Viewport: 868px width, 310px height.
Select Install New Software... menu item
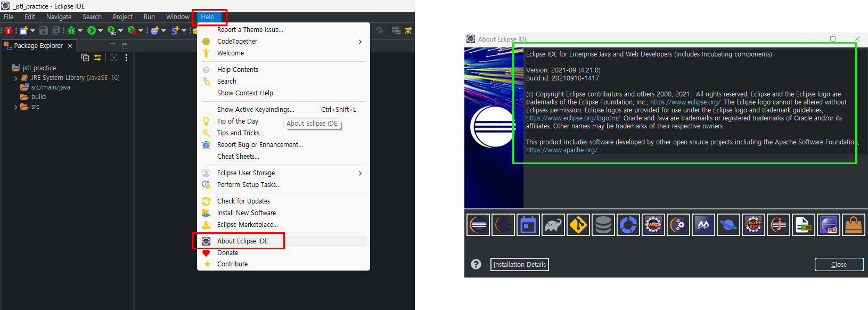(x=283, y=213)
